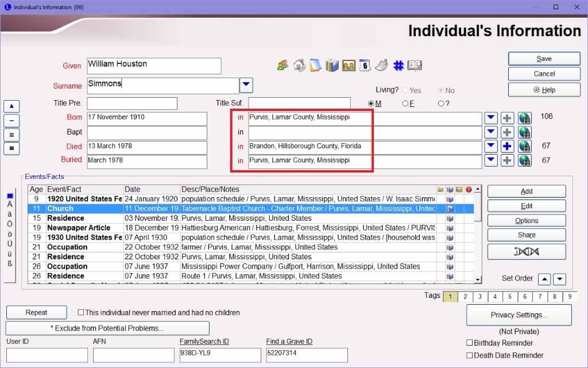Screen dimensions: 588x368
Task: Open hashtags with the blue # icon
Action: click(398, 66)
